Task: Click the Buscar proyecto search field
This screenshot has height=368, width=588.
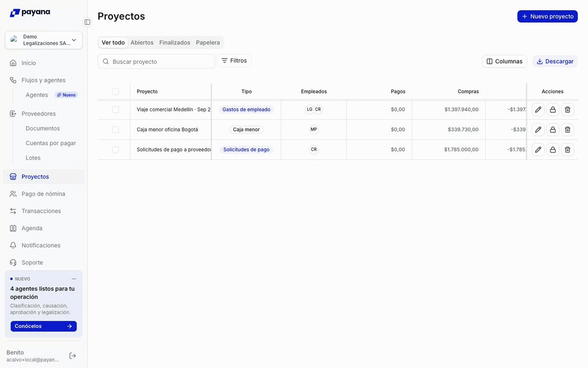Action: 156,61
